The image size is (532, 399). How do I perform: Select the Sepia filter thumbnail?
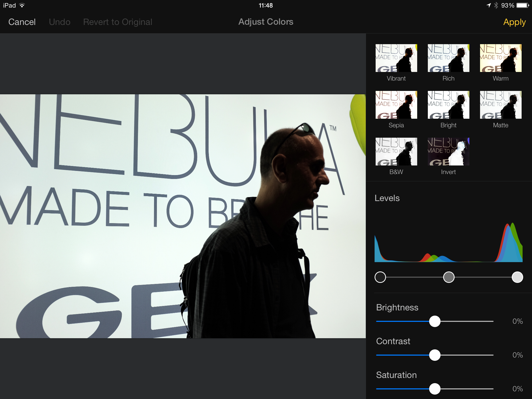pyautogui.click(x=396, y=105)
